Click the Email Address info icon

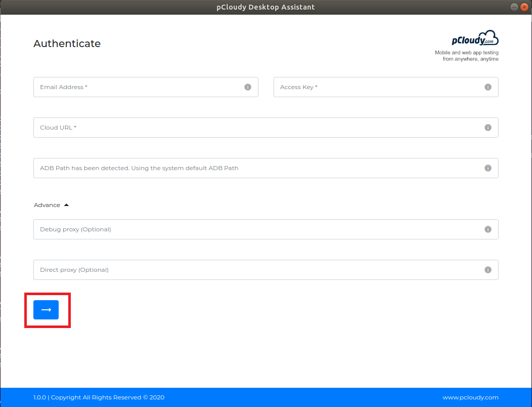click(x=248, y=87)
